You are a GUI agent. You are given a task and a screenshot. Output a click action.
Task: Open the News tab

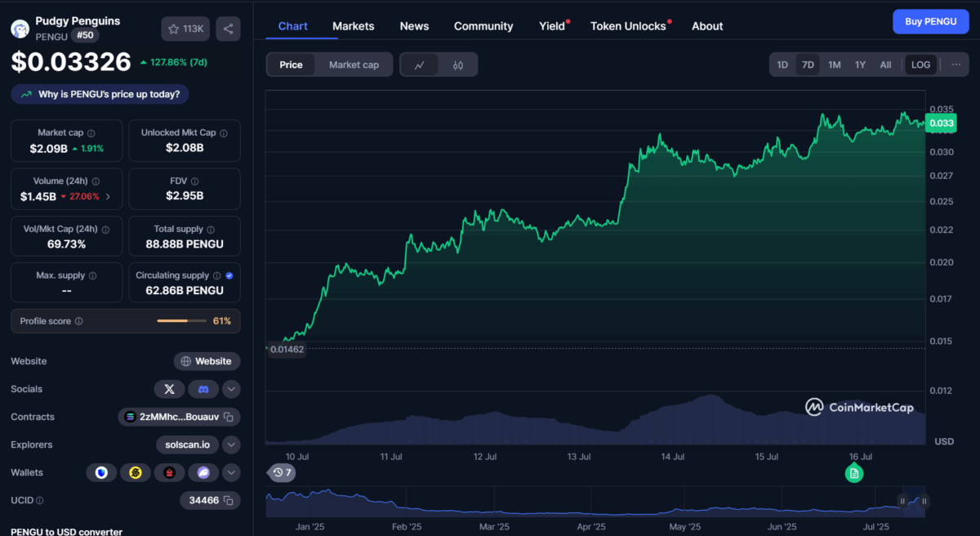(414, 26)
